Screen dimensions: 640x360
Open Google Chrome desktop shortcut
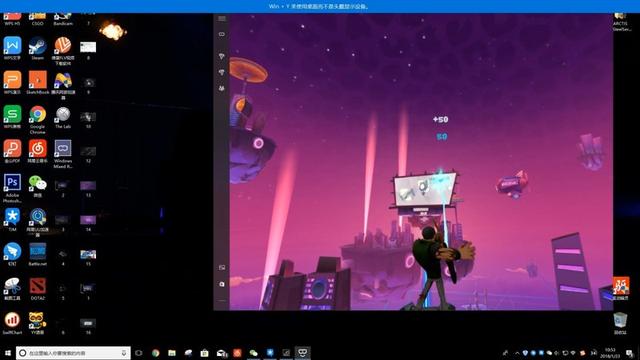tap(38, 120)
